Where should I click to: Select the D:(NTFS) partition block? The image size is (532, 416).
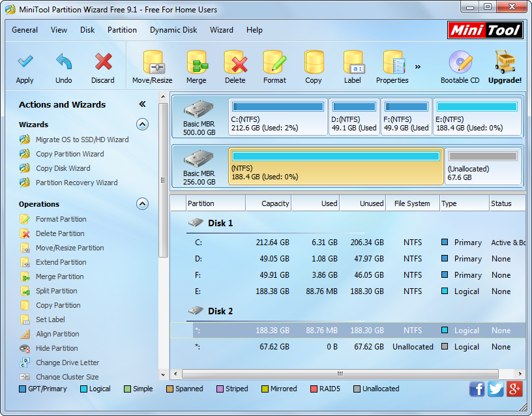354,117
